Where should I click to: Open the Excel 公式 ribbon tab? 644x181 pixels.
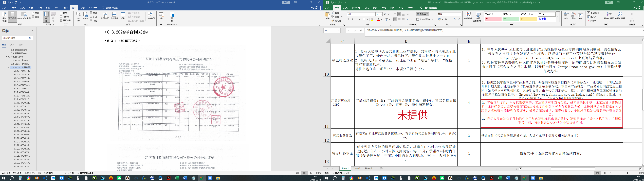pyautogui.click(x=366, y=8)
